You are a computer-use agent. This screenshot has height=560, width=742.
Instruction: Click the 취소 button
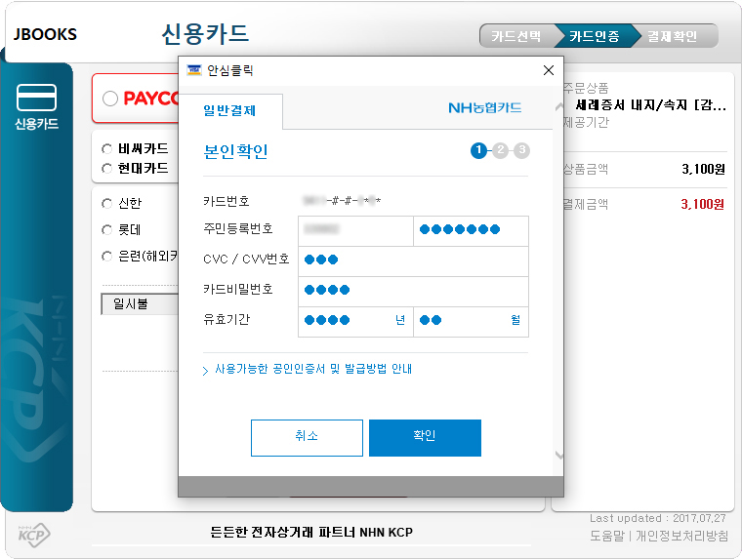307,437
